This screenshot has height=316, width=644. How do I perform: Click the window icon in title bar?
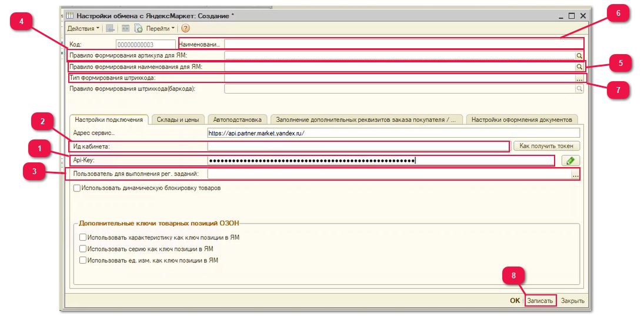[70, 16]
